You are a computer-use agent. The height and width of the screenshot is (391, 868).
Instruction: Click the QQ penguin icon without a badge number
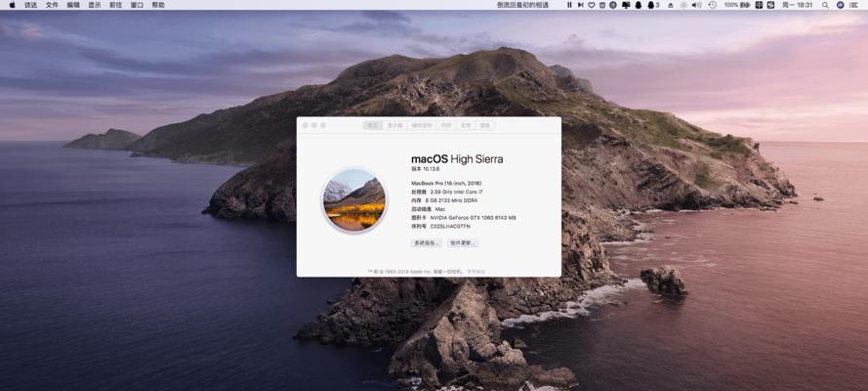tap(639, 5)
